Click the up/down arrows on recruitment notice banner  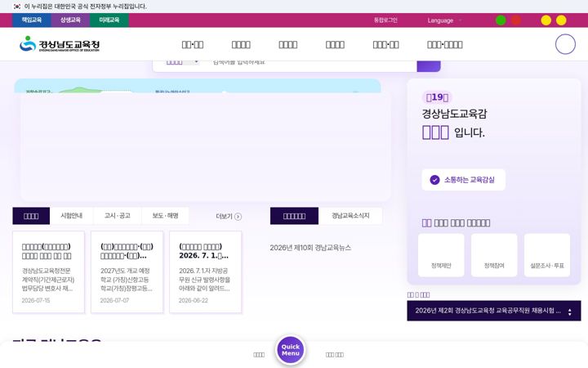(570, 312)
